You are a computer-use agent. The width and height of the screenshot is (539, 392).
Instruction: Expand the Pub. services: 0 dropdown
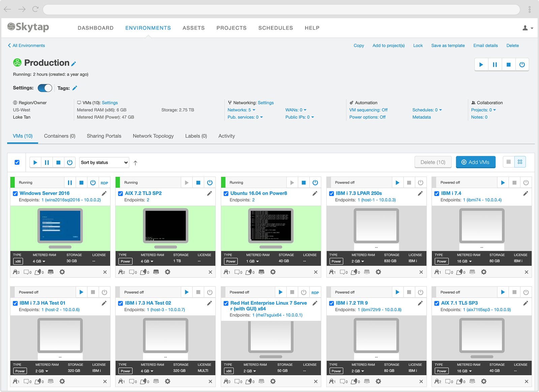245,117
